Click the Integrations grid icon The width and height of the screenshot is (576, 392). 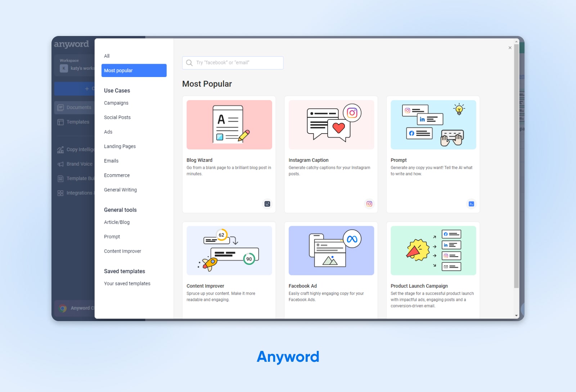60,193
